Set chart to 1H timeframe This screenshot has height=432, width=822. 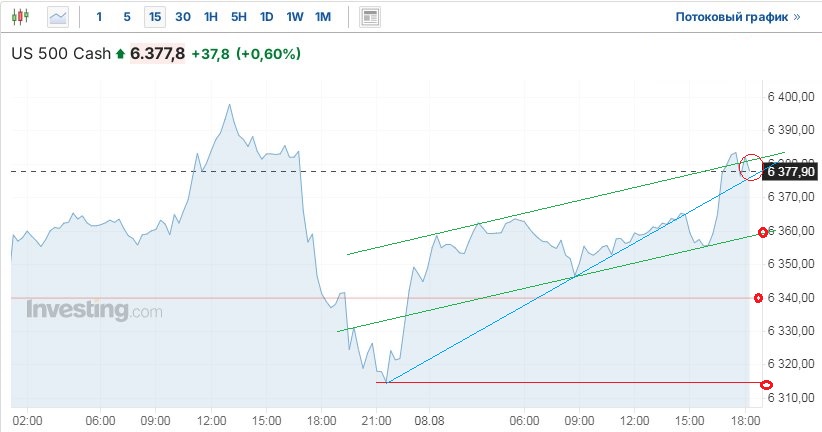(x=210, y=17)
